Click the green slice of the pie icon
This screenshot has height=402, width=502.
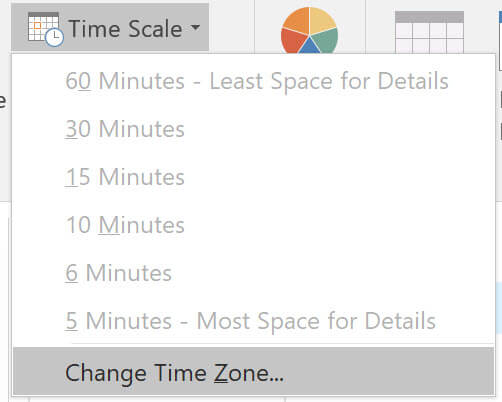pos(326,41)
